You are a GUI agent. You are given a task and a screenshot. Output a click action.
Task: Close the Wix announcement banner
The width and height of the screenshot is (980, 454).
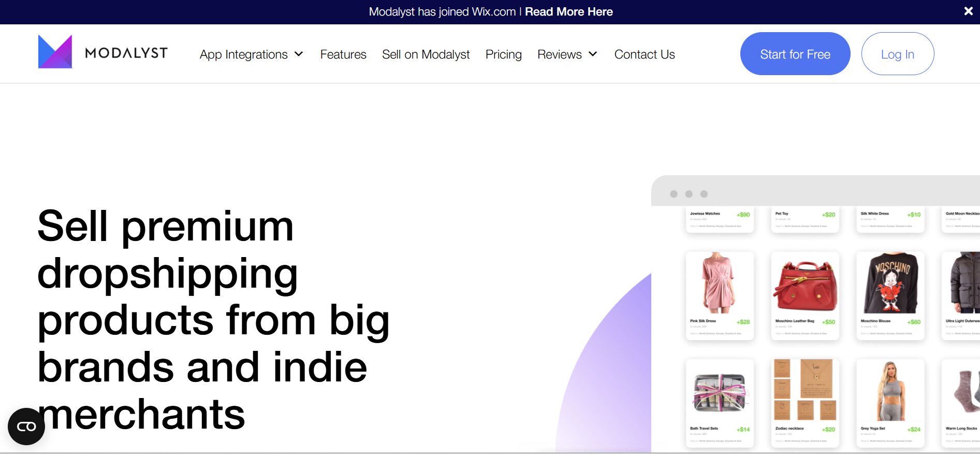(968, 11)
